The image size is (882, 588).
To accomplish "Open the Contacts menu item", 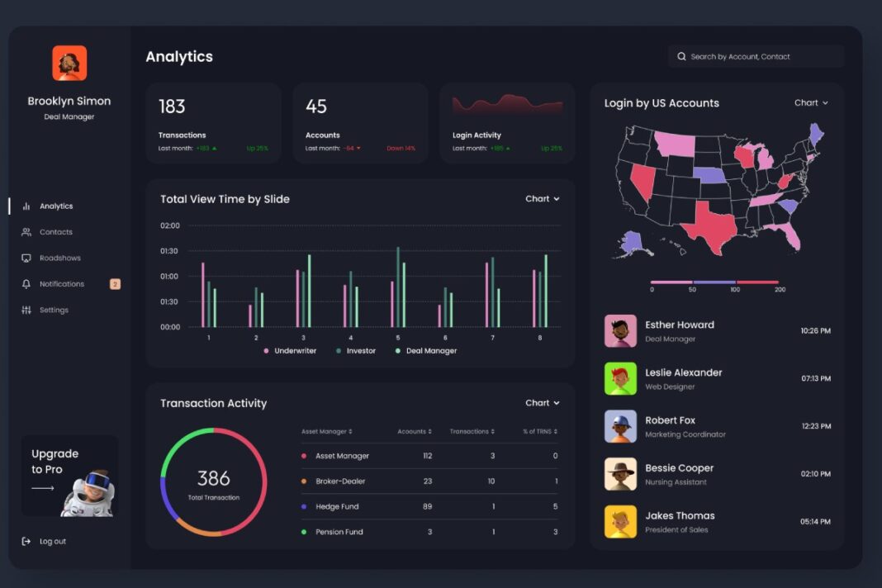I will click(x=56, y=232).
